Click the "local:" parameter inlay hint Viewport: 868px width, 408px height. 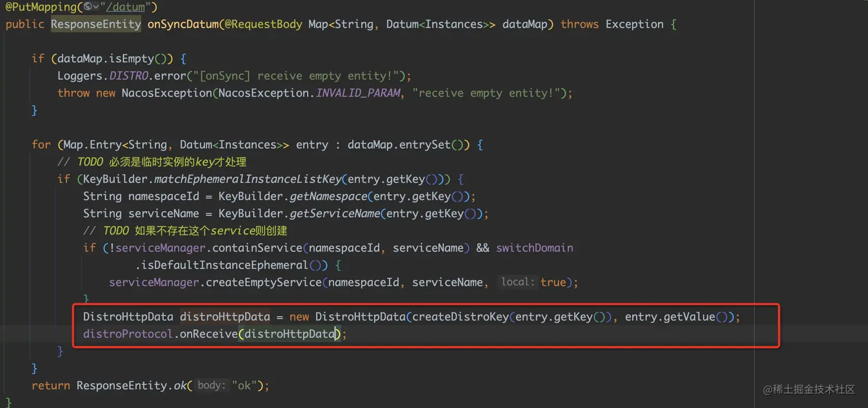(518, 282)
